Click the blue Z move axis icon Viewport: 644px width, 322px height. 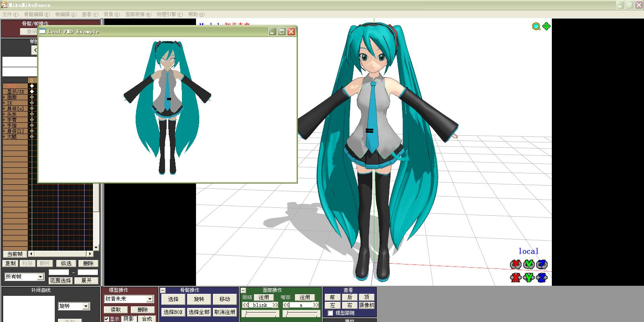point(542,277)
